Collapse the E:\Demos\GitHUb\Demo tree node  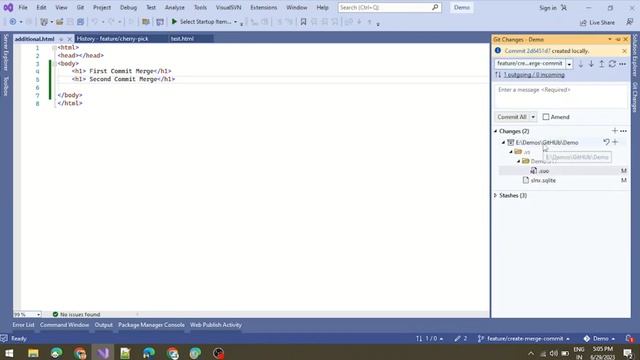[503, 142]
